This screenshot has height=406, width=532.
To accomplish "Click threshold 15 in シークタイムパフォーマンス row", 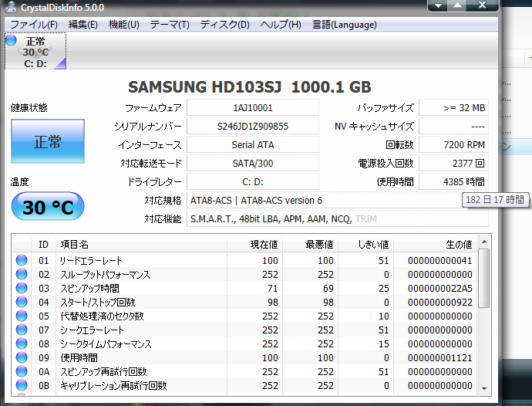I will pos(383,344).
